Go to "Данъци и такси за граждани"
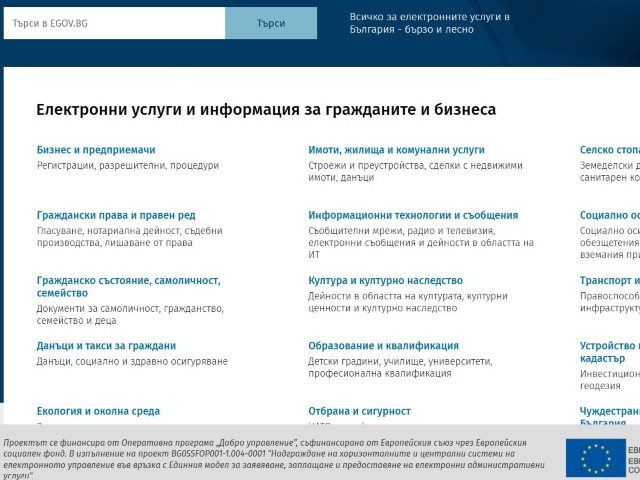640x480 pixels. (x=106, y=346)
